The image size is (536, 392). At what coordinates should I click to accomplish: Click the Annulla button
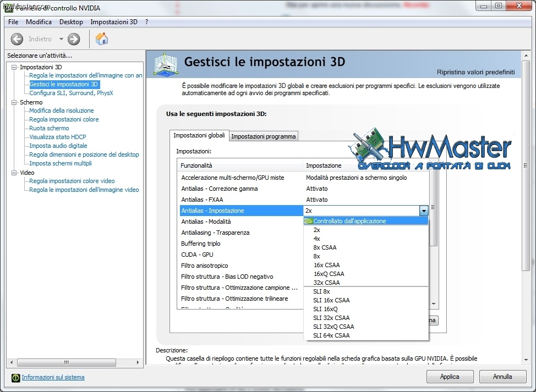[502, 377]
